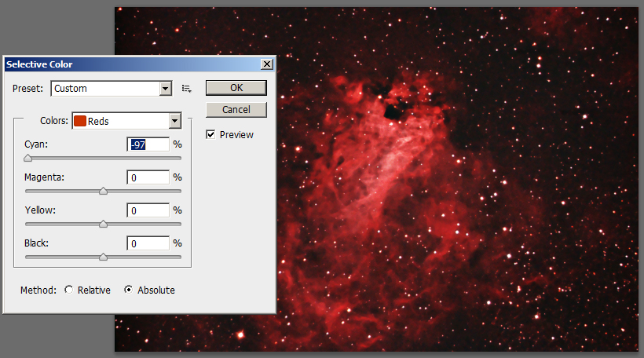Image resolution: width=644 pixels, height=358 pixels.
Task: Click the Black slider handle
Action: [x=103, y=257]
